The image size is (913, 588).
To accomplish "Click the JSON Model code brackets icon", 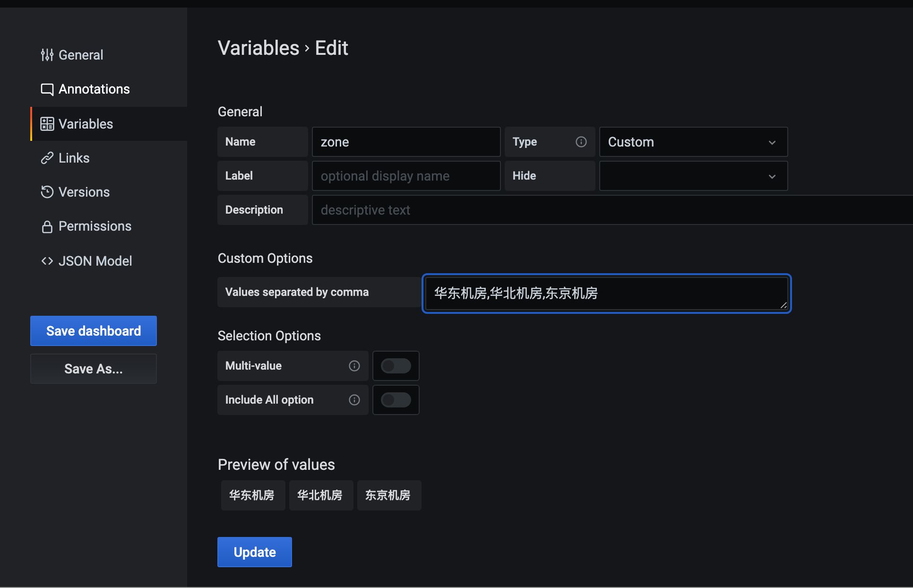I will click(x=47, y=261).
